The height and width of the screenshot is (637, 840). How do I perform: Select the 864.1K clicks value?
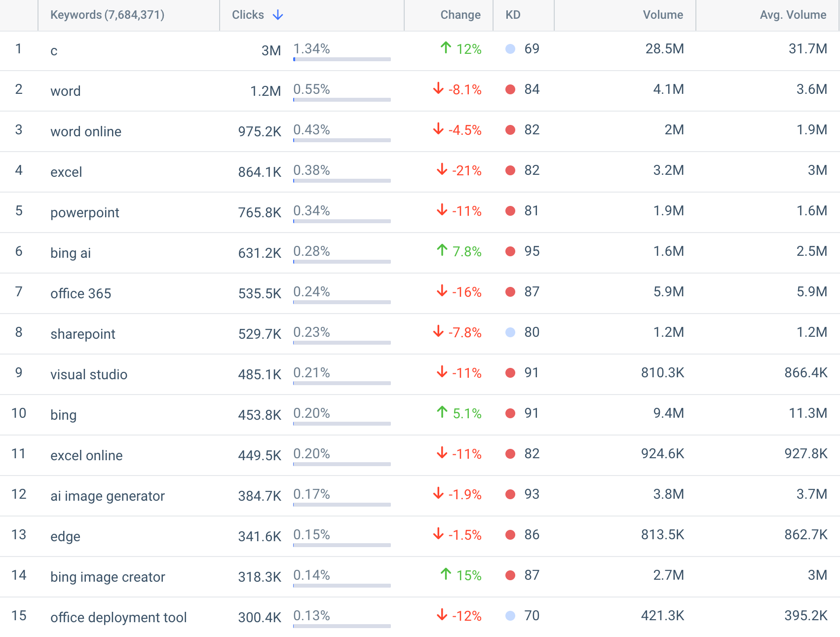260,172
